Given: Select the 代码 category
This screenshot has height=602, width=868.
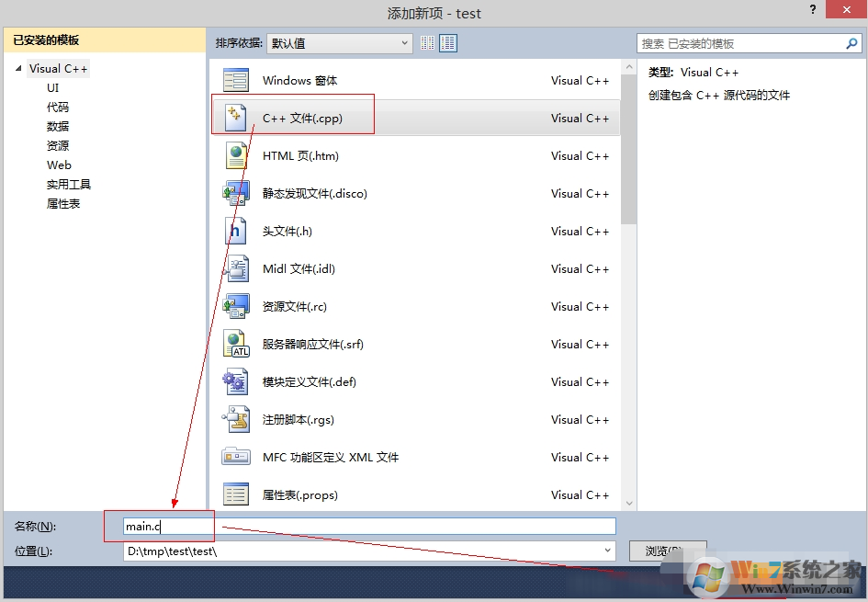Looking at the screenshot, I should point(58,108).
